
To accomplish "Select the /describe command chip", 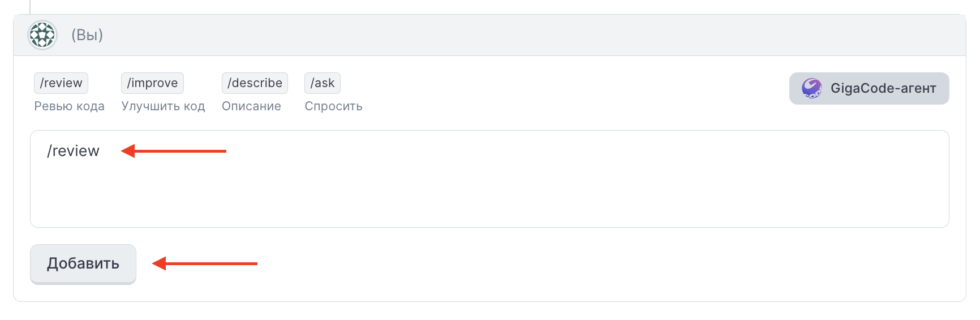I will click(255, 83).
